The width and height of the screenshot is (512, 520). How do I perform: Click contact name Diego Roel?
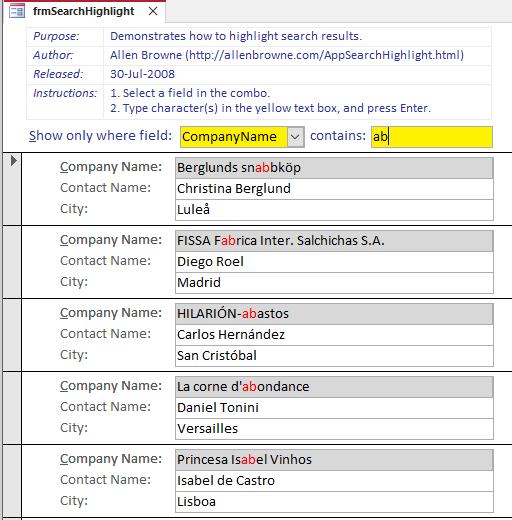(334, 262)
